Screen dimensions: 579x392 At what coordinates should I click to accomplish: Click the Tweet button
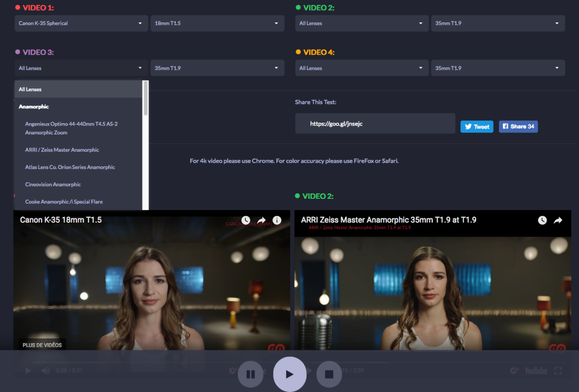pos(477,126)
